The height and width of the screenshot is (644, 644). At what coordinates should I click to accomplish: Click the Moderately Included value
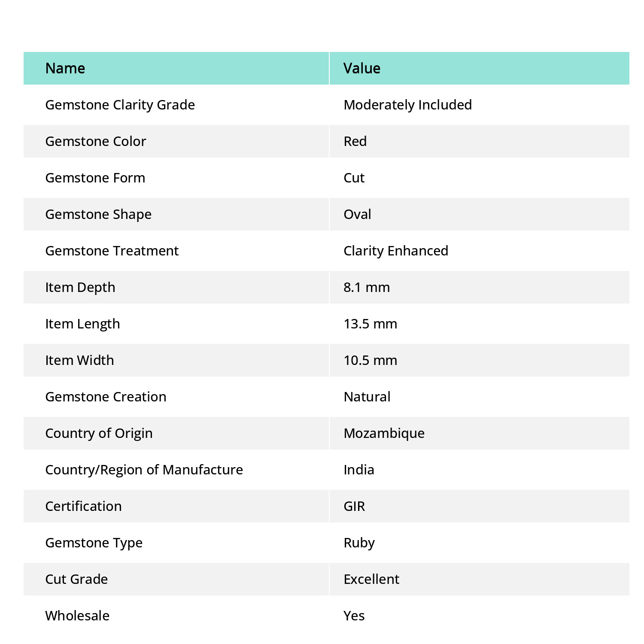(x=407, y=105)
